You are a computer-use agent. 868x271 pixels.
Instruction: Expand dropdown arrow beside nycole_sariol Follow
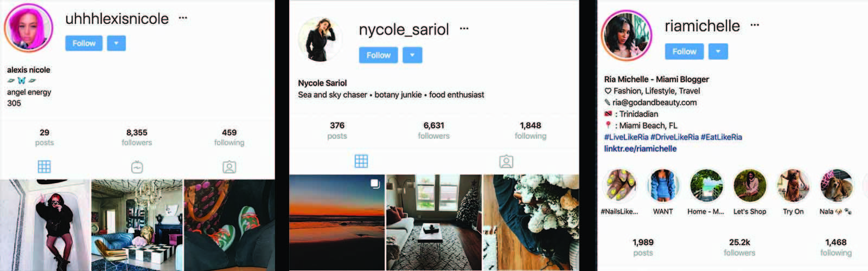(412, 55)
